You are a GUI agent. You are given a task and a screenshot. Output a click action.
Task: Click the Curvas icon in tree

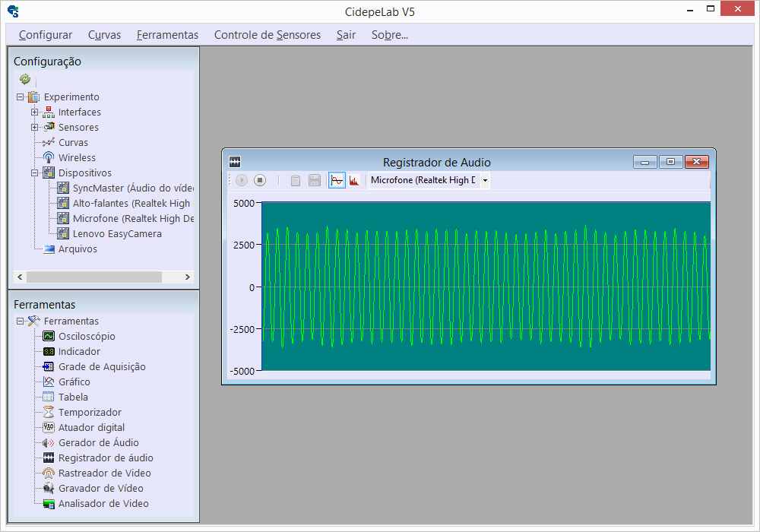(49, 142)
